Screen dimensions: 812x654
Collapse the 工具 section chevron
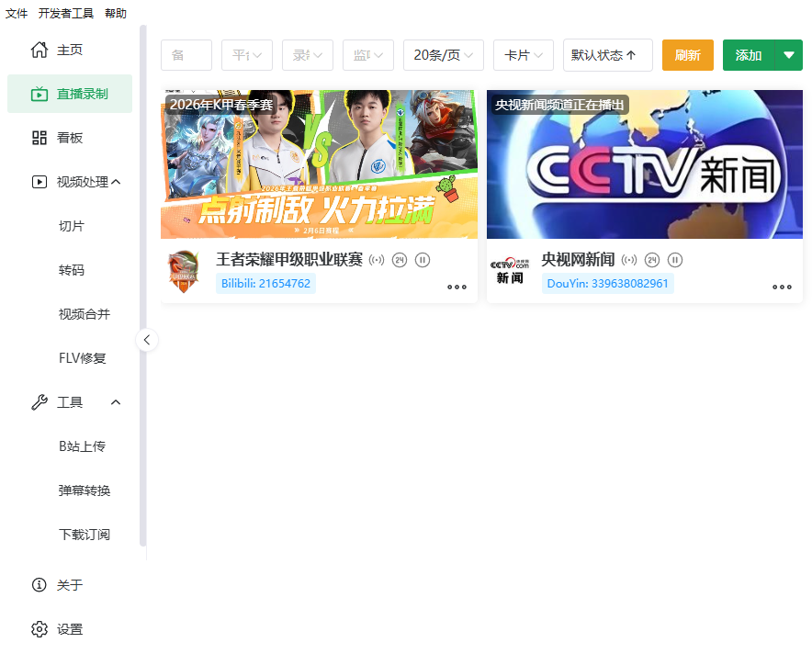click(x=116, y=402)
